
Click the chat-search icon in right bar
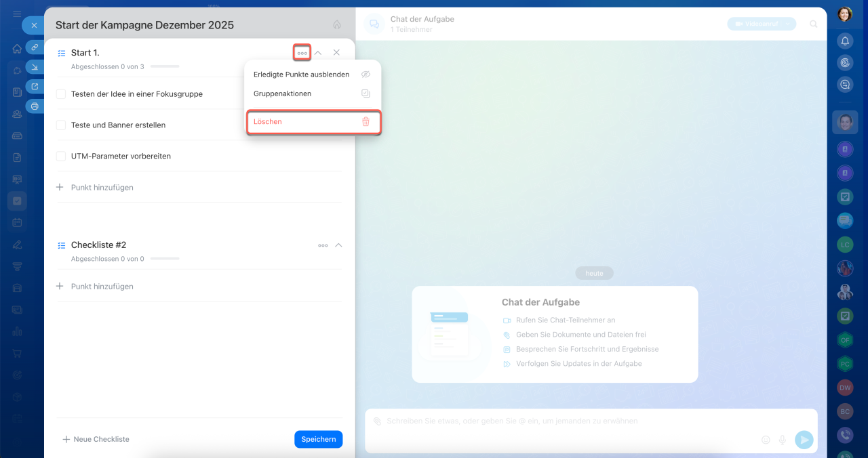point(845,85)
